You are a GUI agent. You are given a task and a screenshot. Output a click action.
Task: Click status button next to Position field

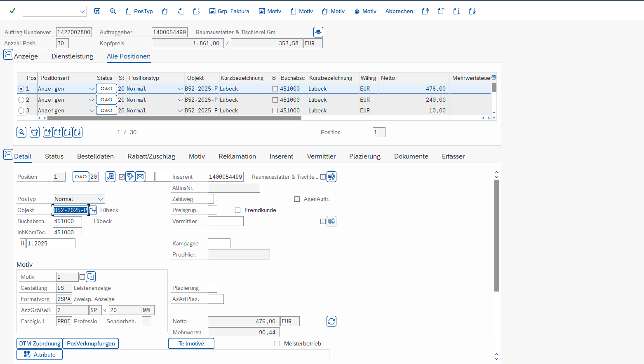click(80, 177)
